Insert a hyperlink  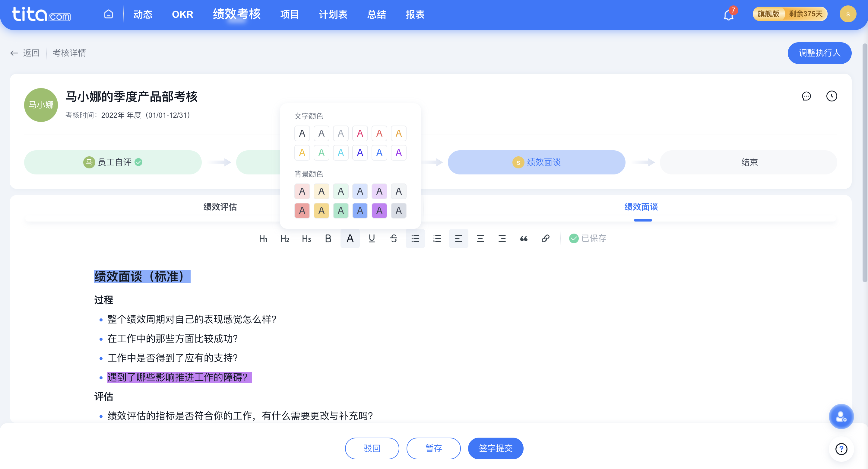[546, 239]
